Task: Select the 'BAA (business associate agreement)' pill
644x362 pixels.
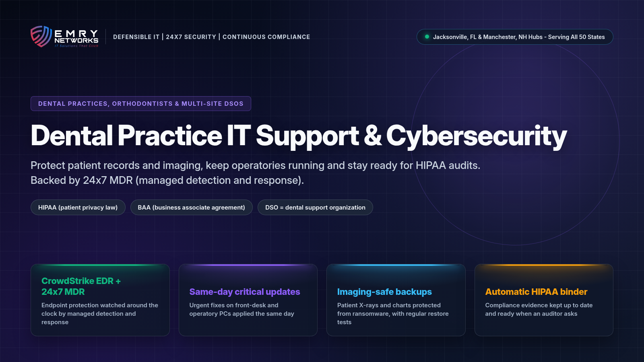Action: pos(191,207)
